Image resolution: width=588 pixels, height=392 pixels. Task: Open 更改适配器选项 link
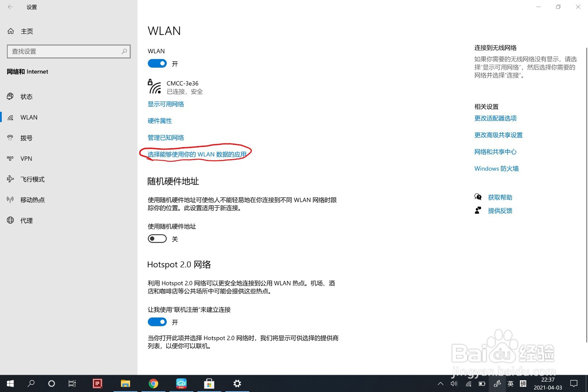[495, 118]
